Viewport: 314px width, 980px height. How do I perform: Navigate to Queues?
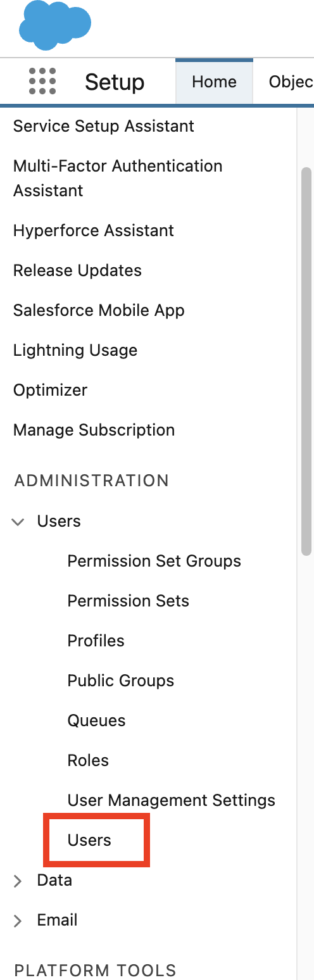(x=97, y=720)
